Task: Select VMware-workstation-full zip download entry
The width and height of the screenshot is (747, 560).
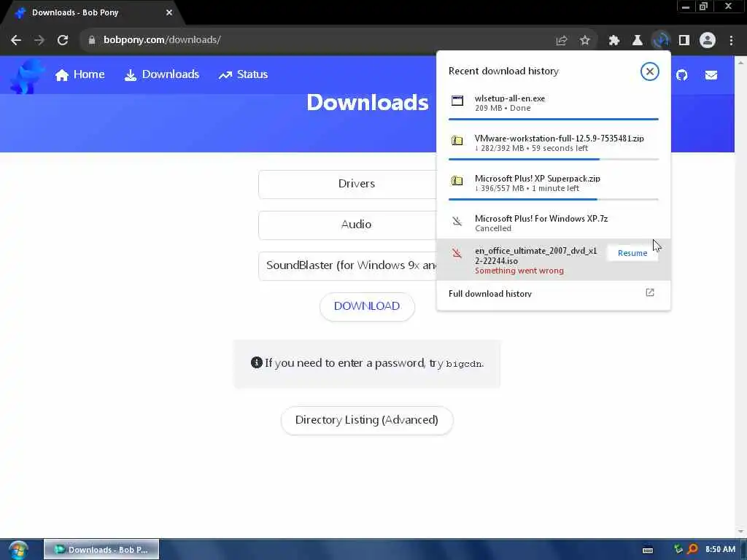Action: pyautogui.click(x=553, y=144)
